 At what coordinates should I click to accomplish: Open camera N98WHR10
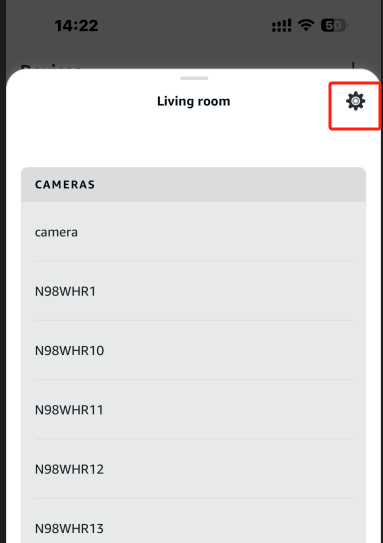[193, 350]
